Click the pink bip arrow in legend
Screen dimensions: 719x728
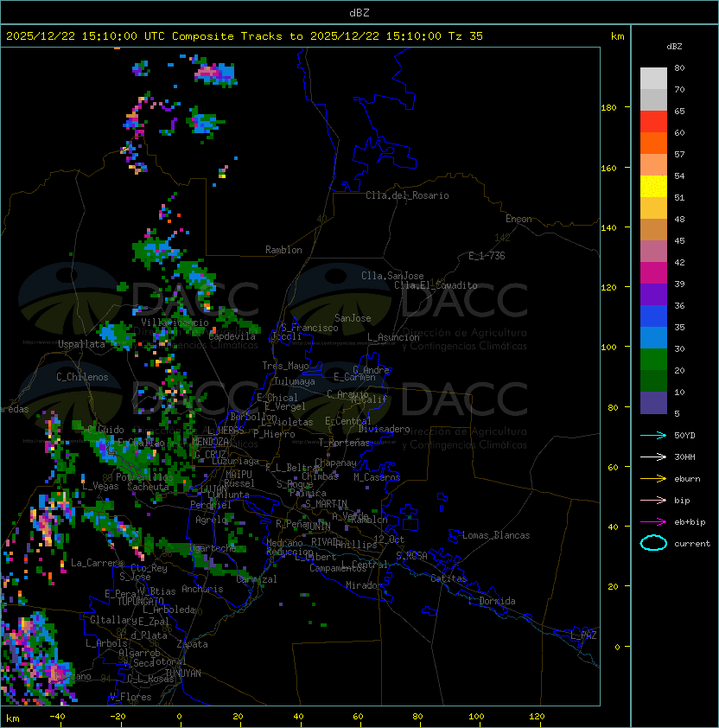[x=653, y=501]
